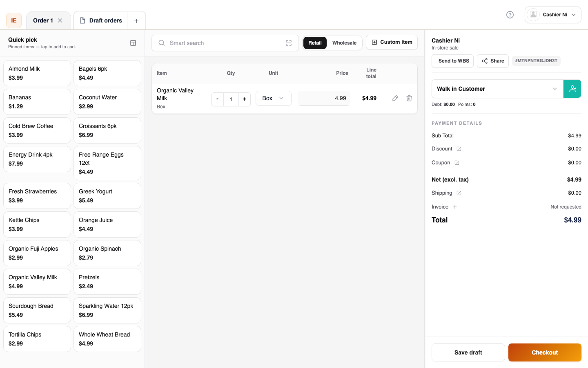Edit the Shipping cost
Viewport: 588px width, 368px height.
[459, 193]
